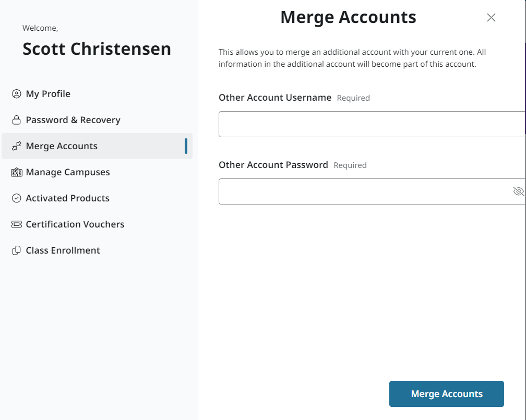
Task: Go to Class Enrollment
Action: pos(63,250)
